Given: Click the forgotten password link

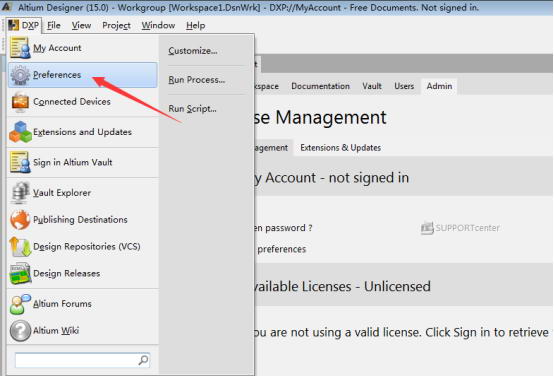Looking at the screenshot, I should 283,228.
